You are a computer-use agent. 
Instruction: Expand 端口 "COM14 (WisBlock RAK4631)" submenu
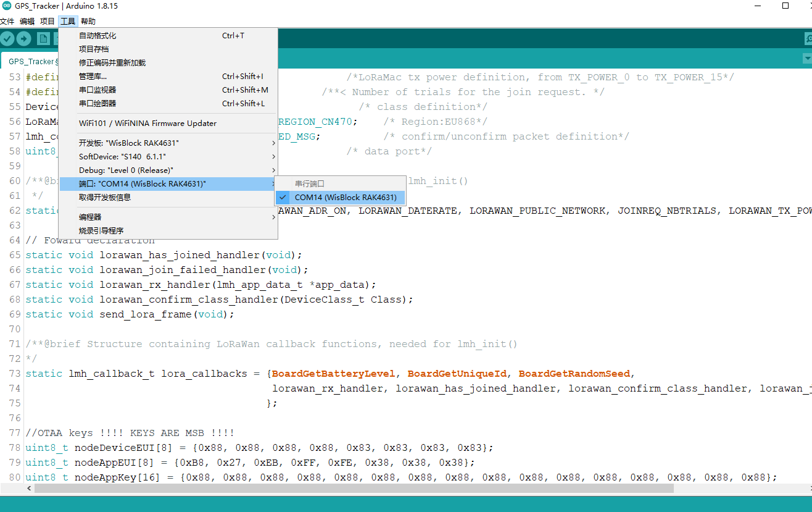click(x=168, y=184)
